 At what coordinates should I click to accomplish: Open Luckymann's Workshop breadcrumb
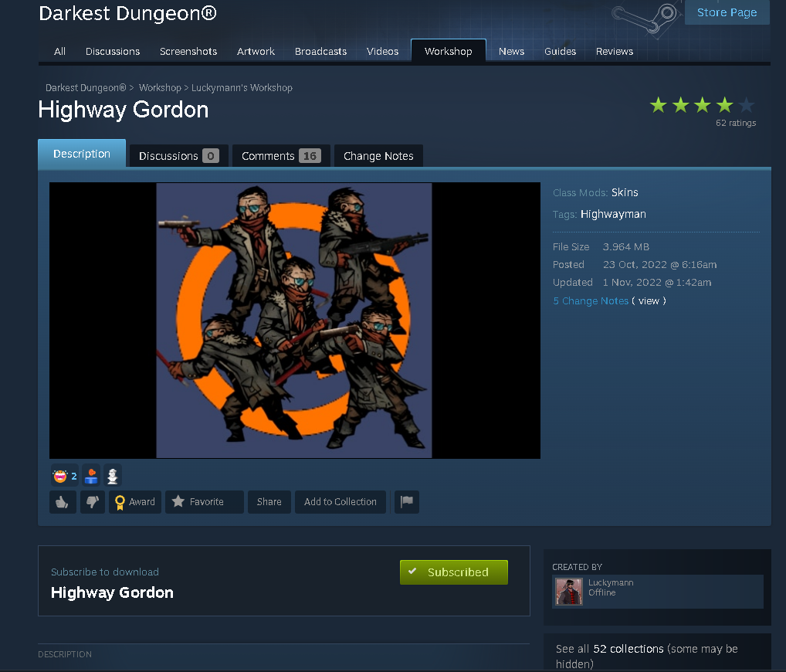[242, 88]
